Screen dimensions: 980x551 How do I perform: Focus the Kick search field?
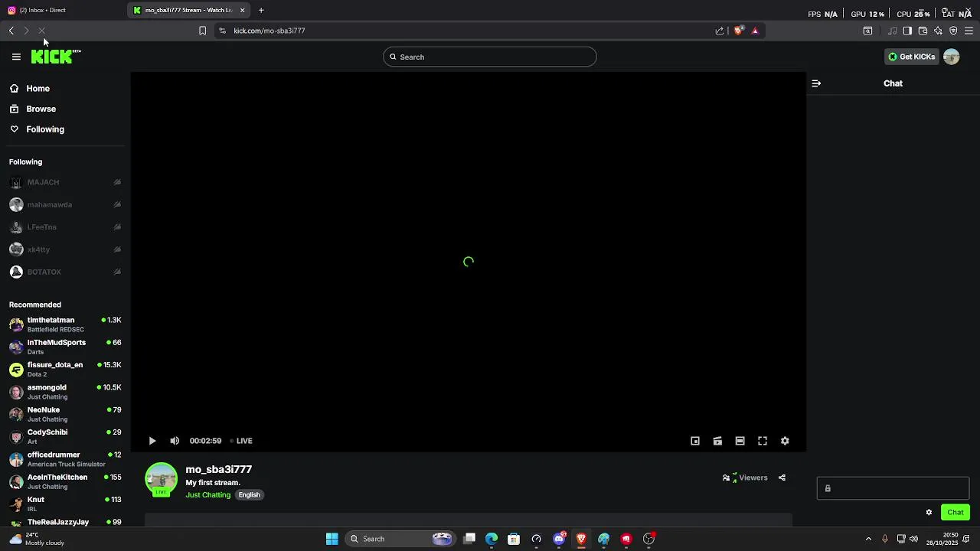pyautogui.click(x=490, y=57)
